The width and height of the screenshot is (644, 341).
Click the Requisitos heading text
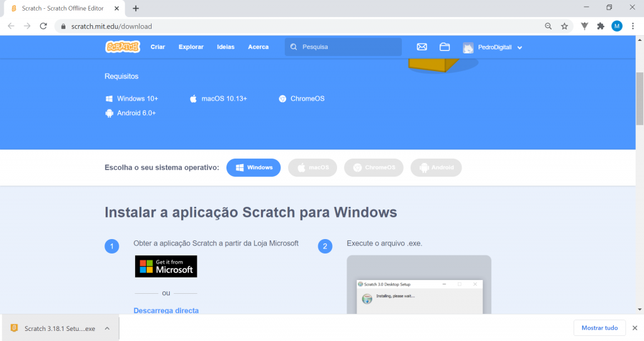[x=121, y=76]
